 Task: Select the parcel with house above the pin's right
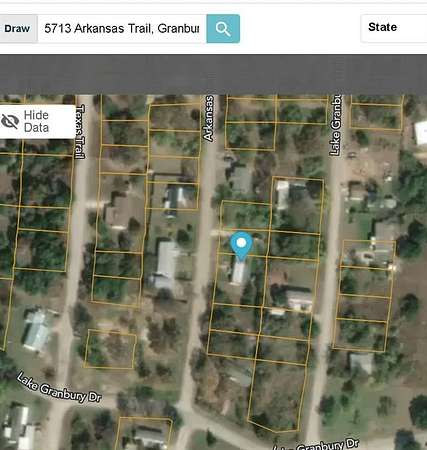coord(297,205)
